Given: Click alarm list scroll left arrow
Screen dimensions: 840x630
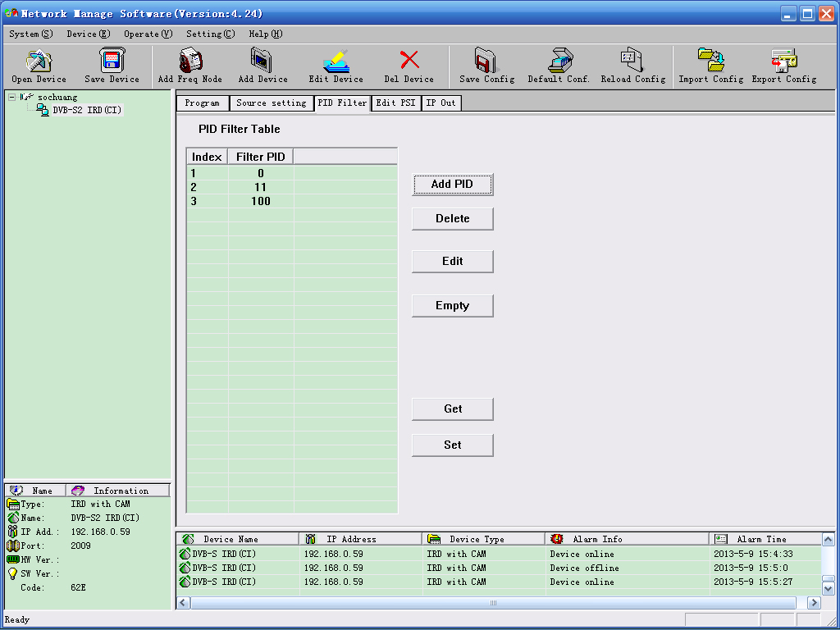Looking at the screenshot, I should (x=183, y=603).
